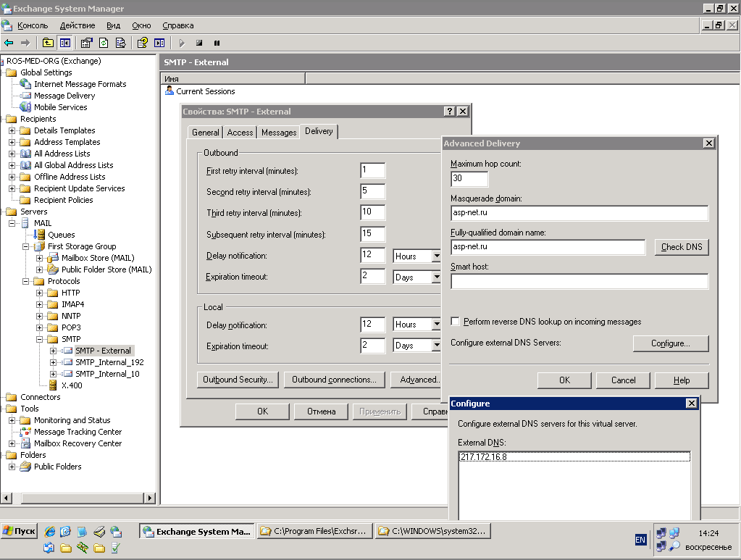
Task: Click the Start (play) toolbar icon
Action: click(182, 43)
